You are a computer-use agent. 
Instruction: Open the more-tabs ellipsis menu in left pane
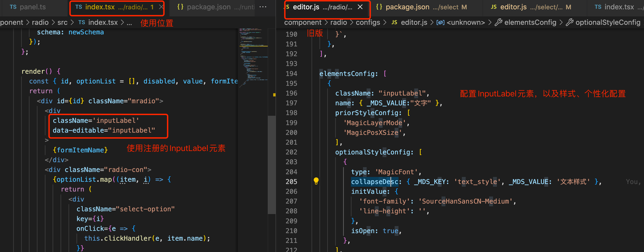(263, 7)
